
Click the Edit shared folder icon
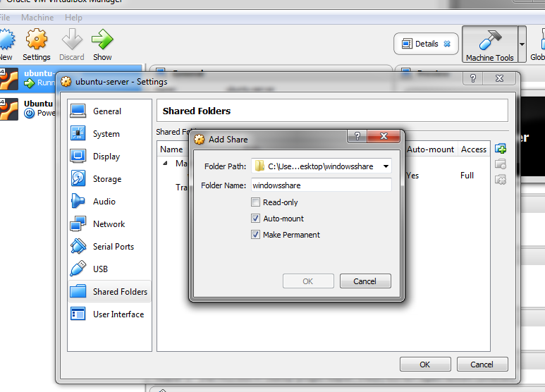501,164
